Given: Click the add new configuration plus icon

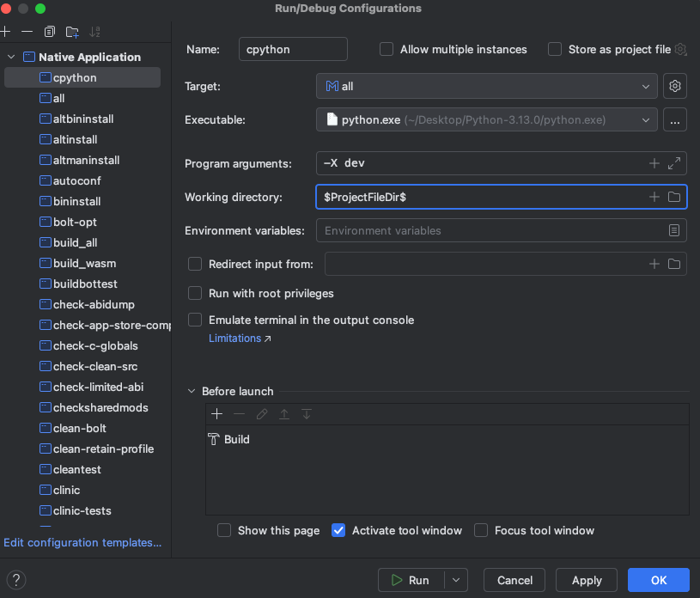Looking at the screenshot, I should pos(5,32).
